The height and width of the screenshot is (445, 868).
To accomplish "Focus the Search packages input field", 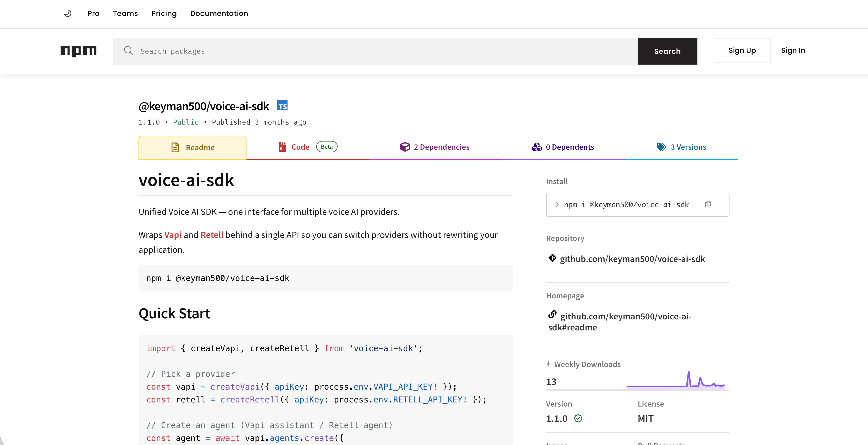I will (x=375, y=51).
